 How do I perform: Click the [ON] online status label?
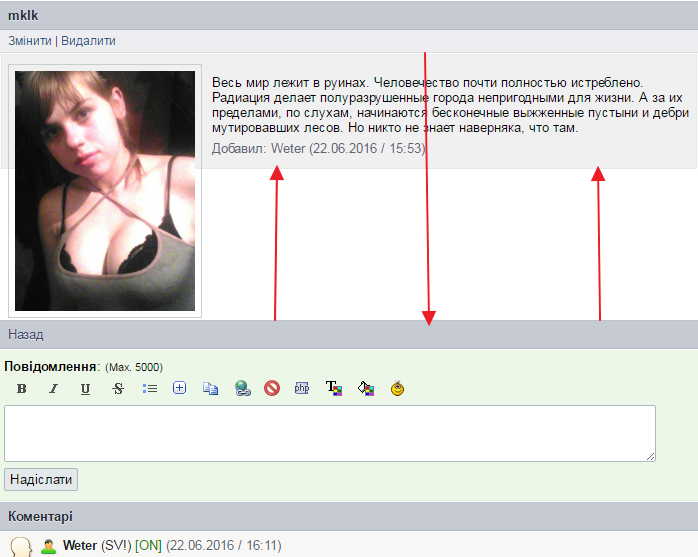point(148,545)
